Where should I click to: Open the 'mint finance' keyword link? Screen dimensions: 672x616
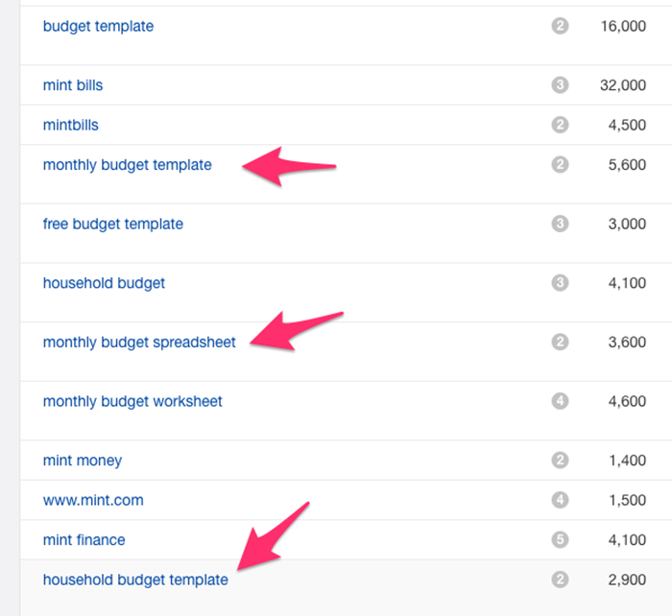coord(84,540)
